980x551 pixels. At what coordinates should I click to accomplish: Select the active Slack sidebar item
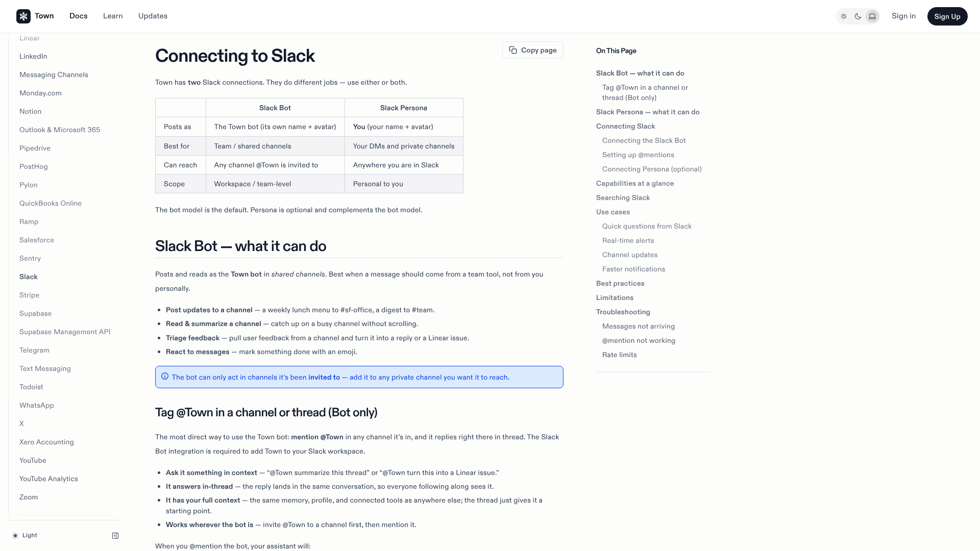(29, 277)
